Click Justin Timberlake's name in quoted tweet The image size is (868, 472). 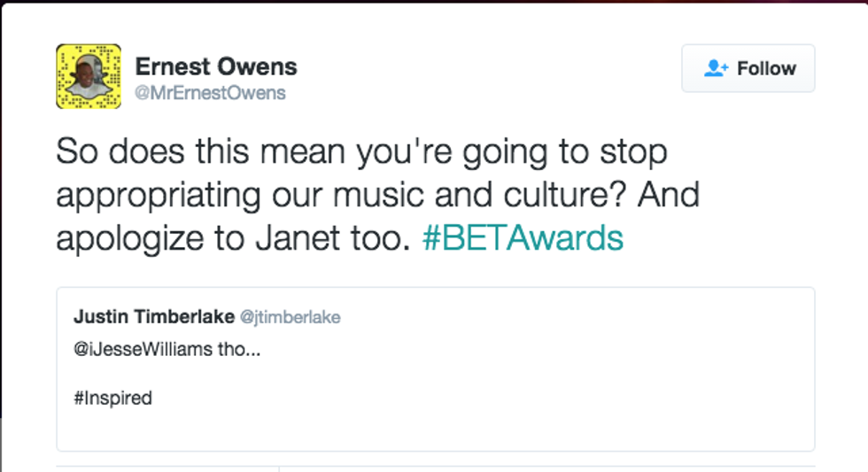(x=153, y=317)
